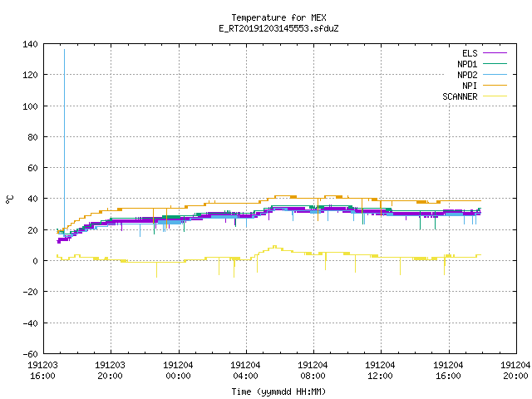Click the NPD2 legend label
This screenshot has height=399, width=532.
467,75
